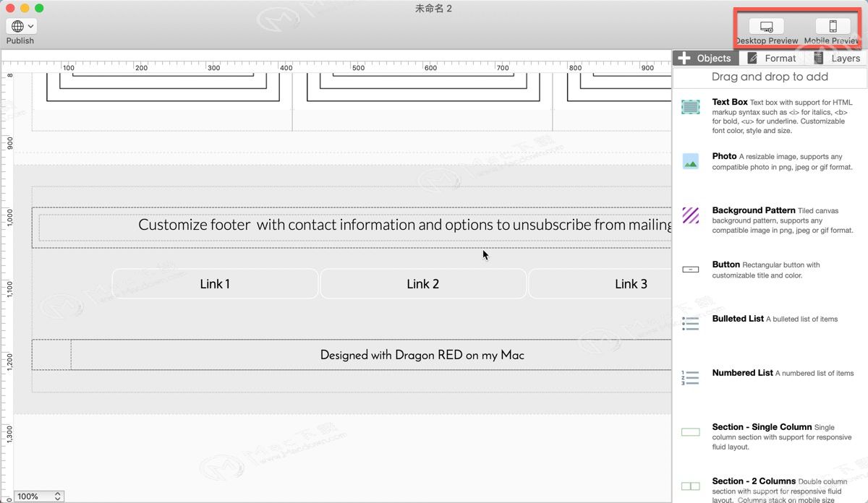Switch to the Layers tab
The height and width of the screenshot is (503, 868).
pyautogui.click(x=837, y=59)
